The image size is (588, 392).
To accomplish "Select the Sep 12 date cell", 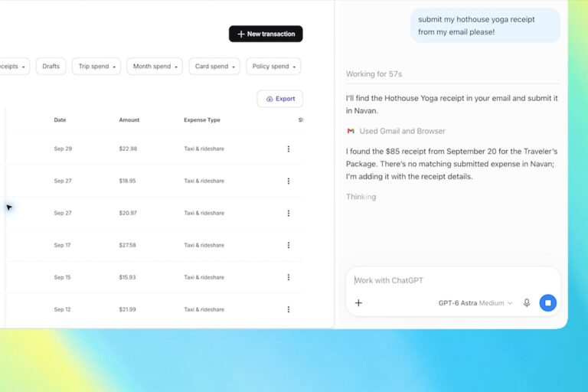I will pos(62,309).
